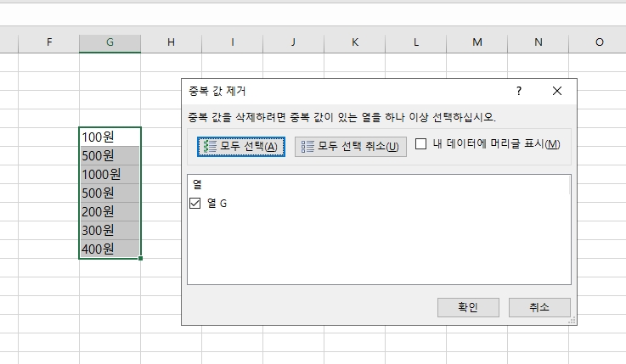Click the dialog resize grip corner
Image resolution: width=626 pixels, height=364 pixels.
(572, 321)
